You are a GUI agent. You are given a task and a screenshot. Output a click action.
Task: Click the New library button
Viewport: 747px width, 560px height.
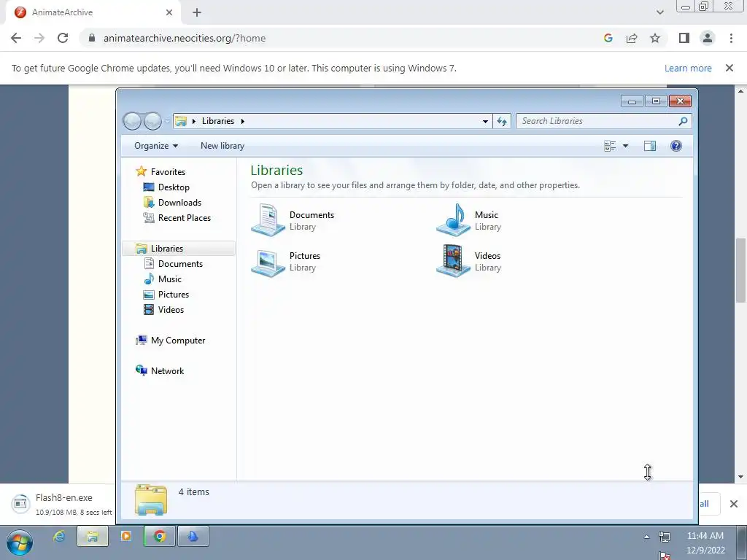222,146
